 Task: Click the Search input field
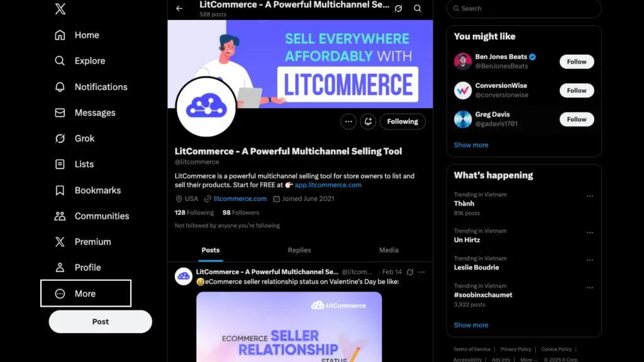[x=524, y=8]
